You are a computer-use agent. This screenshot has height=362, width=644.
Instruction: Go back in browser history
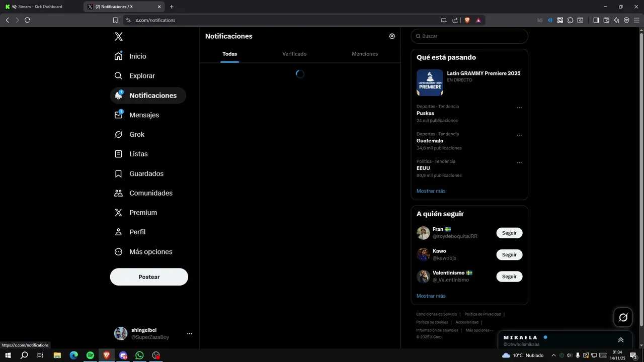(x=7, y=20)
